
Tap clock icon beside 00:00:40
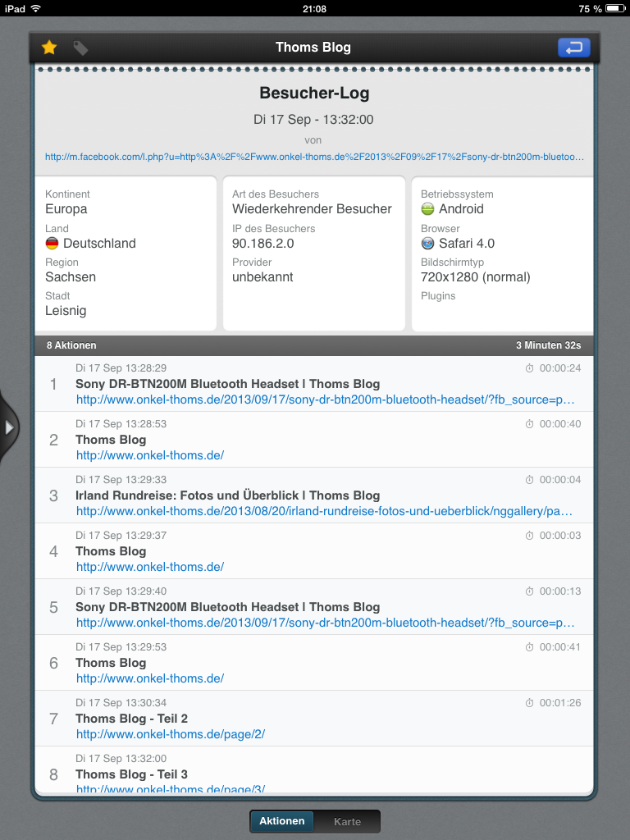(x=529, y=424)
